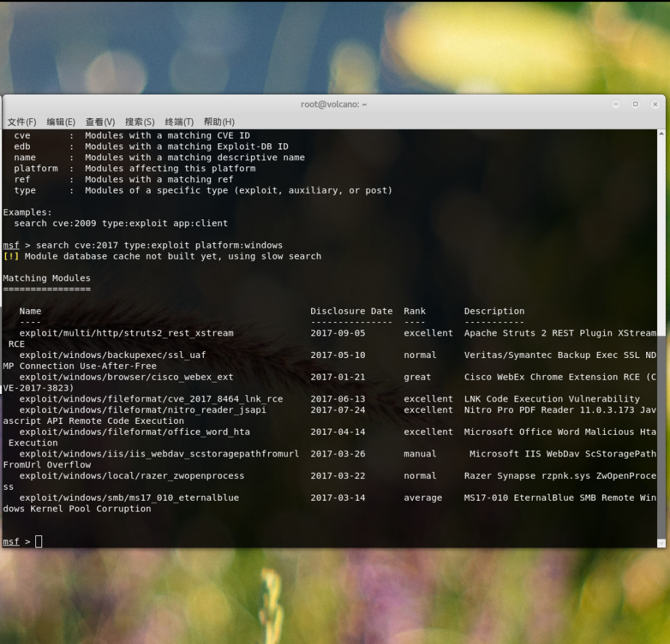Click the 'edb' keyword line

coord(151,147)
